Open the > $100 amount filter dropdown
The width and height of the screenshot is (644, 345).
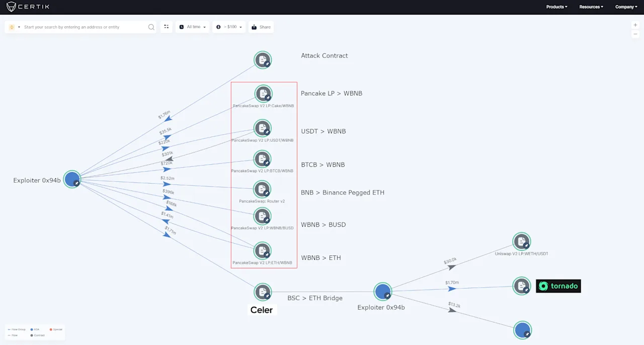coord(229,27)
